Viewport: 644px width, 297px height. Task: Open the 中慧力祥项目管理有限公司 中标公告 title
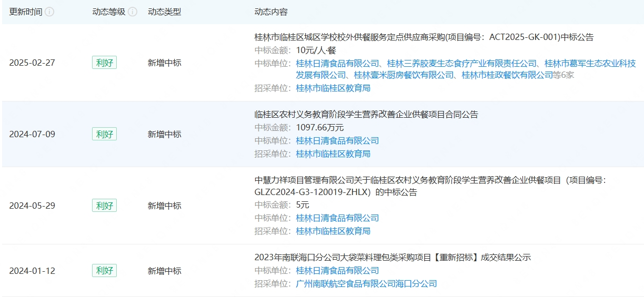[430, 180]
